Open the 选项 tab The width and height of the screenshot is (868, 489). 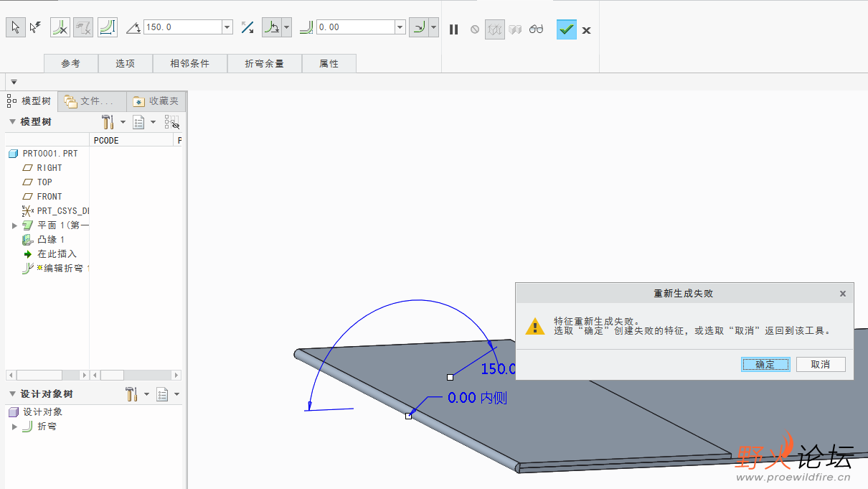point(126,63)
